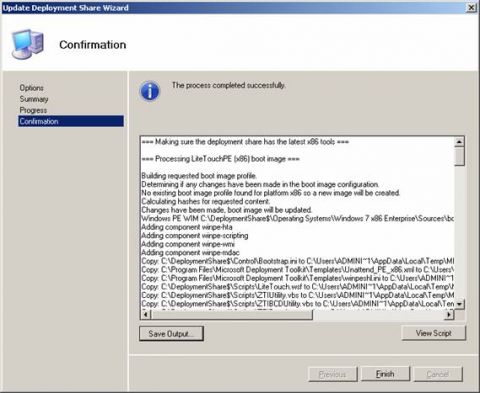Click the 'Adding component winpe-scripting' line
Screen dimensions: 480x393
coord(195,236)
